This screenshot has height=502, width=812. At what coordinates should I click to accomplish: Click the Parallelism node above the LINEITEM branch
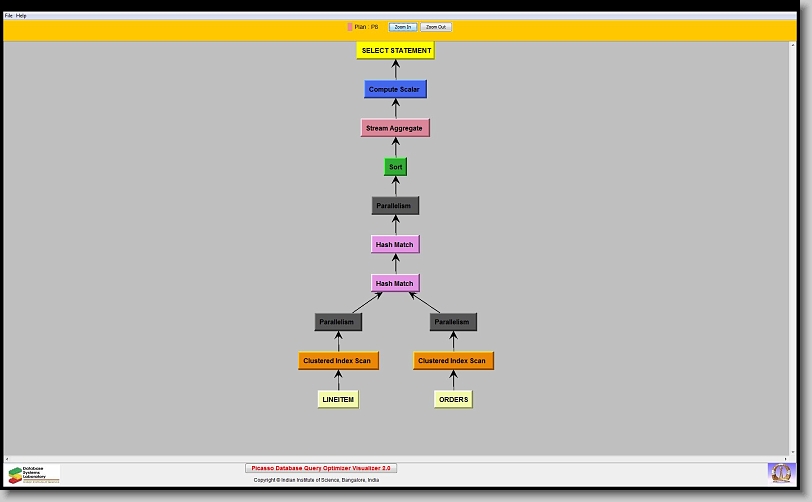point(338,322)
